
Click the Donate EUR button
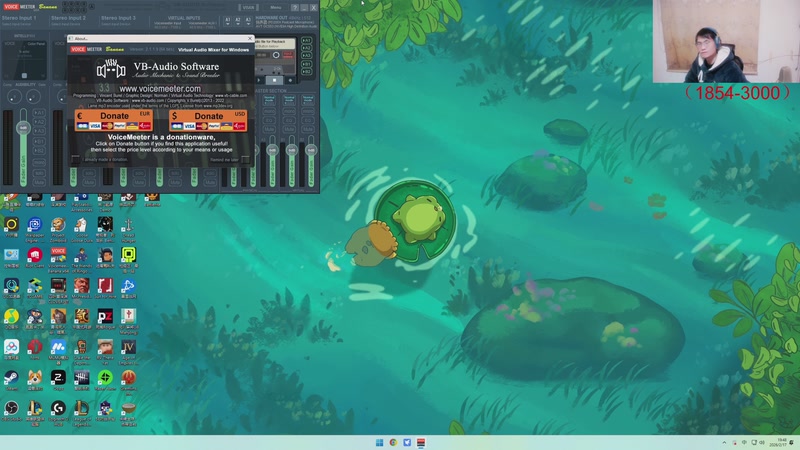click(113, 120)
